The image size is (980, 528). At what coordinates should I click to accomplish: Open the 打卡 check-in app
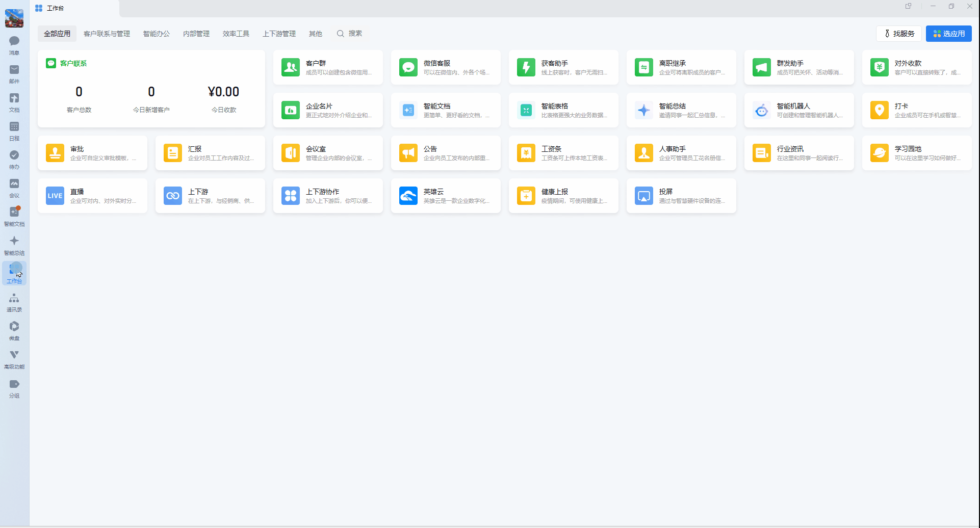coord(917,110)
